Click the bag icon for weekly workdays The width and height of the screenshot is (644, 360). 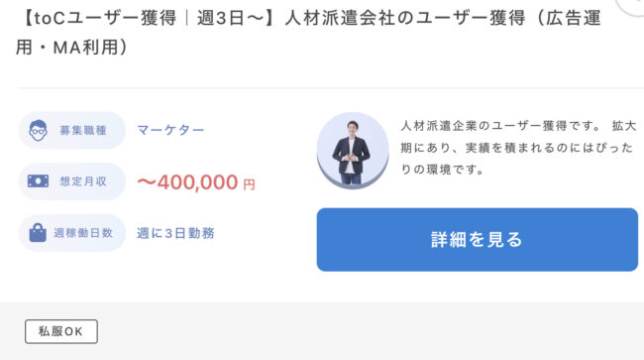coord(38,233)
